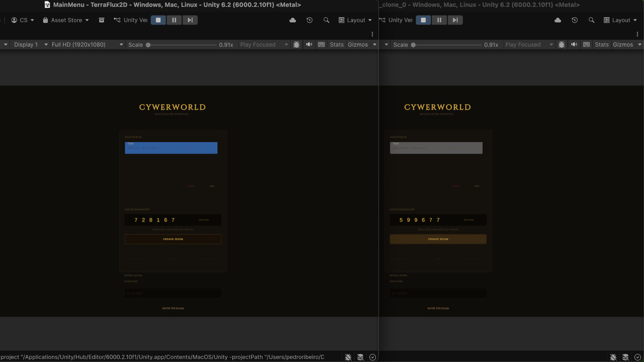
Task: Toggle the keyboard shortcuts icon in the clone_0 Game view
Action: pos(587,45)
